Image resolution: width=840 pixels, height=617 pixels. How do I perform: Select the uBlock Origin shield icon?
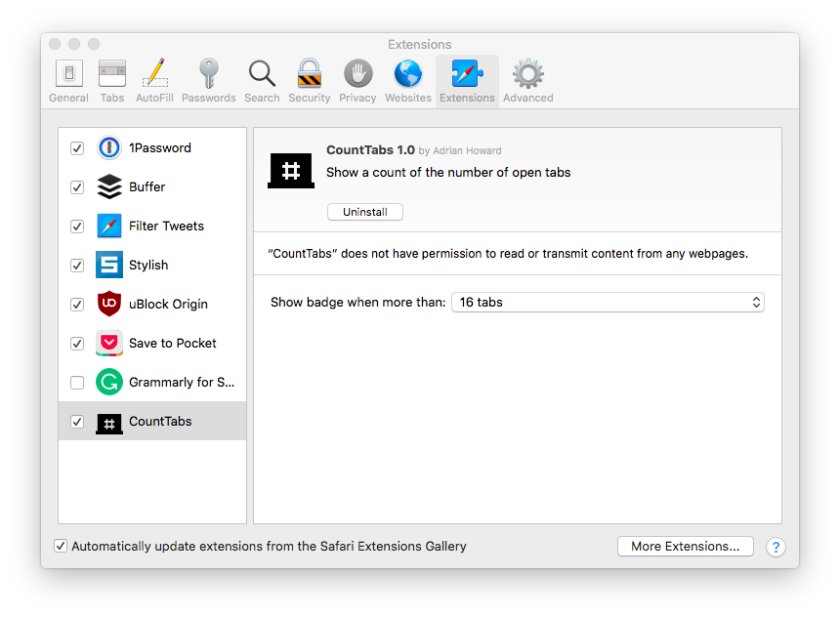point(109,304)
